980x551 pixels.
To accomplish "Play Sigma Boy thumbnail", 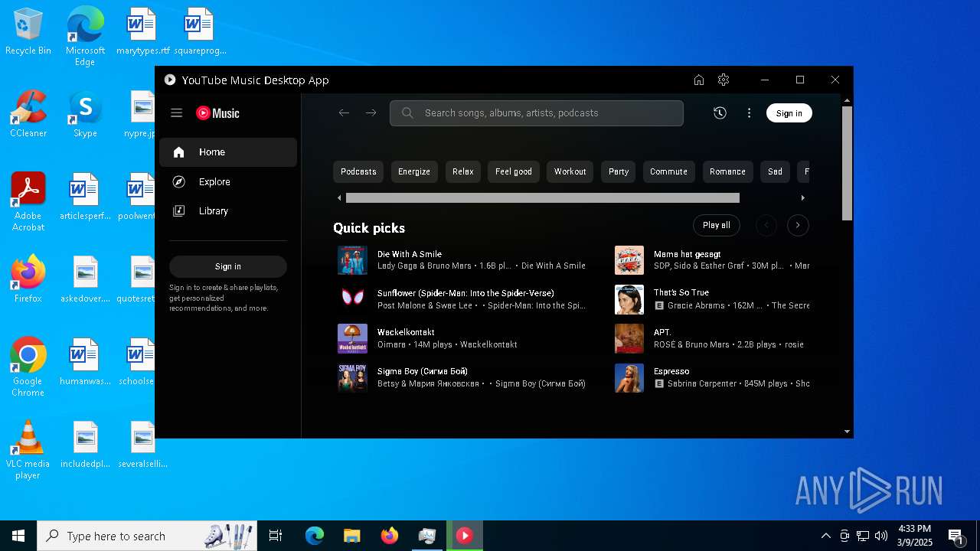I will [352, 377].
